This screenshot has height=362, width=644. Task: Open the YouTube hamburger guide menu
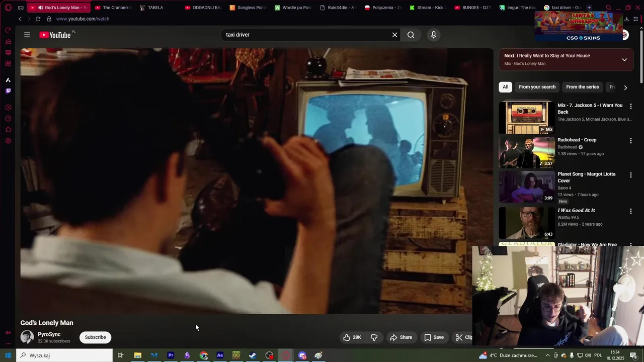pos(27,35)
